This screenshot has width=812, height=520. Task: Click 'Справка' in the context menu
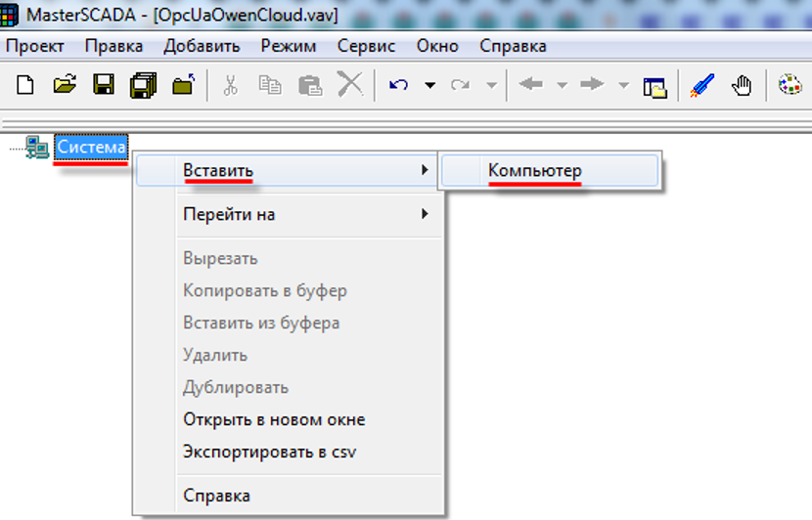(x=216, y=496)
